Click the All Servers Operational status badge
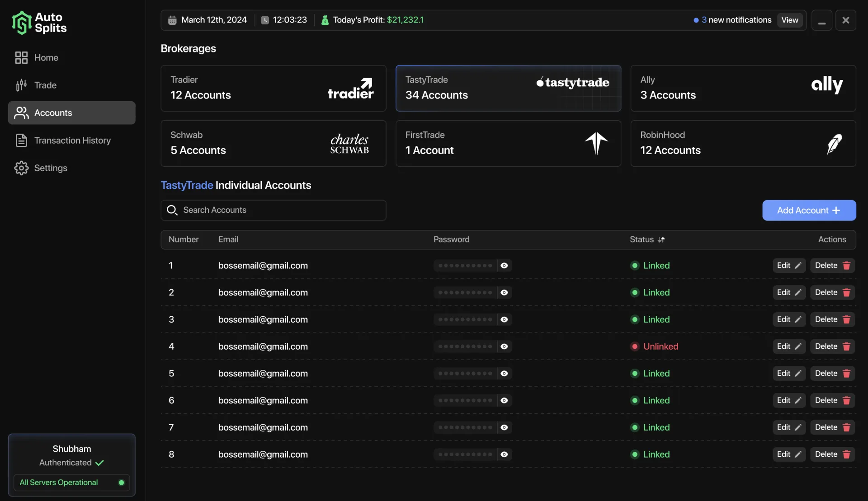Screen dimensions: 868x501 pyautogui.click(x=71, y=482)
